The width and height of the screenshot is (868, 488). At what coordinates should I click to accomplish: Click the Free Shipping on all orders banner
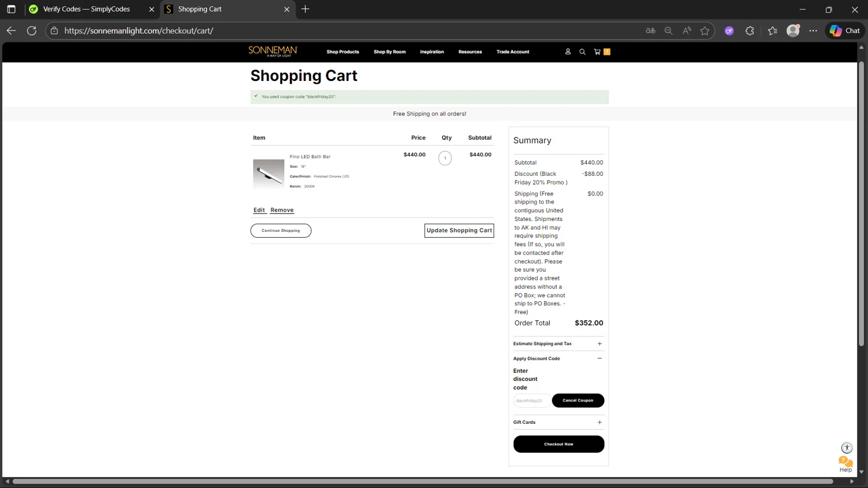click(429, 114)
